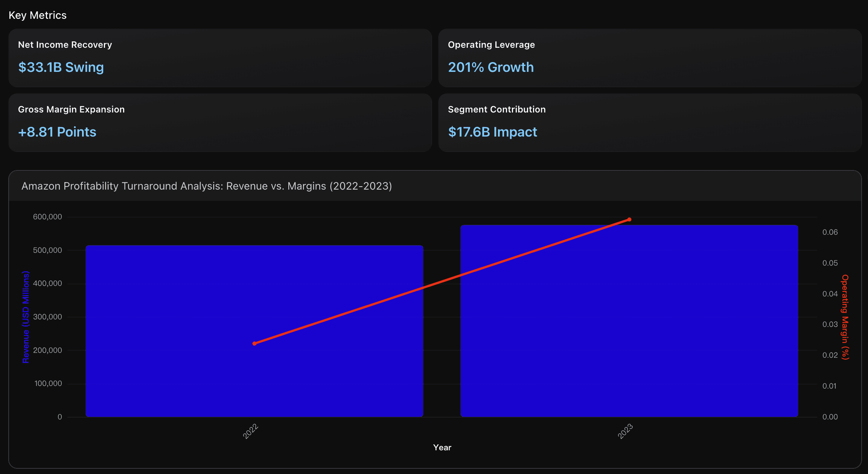This screenshot has height=474, width=868.
Task: Click the 2023 operating margin data point
Action: tap(629, 220)
